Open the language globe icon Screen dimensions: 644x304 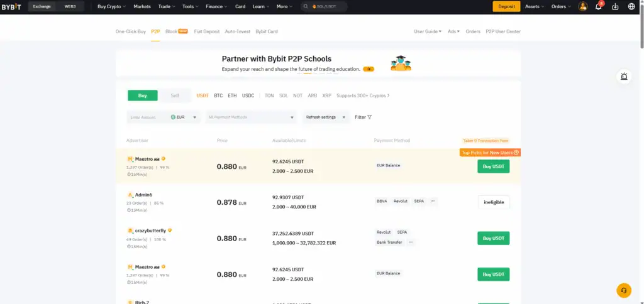click(631, 6)
